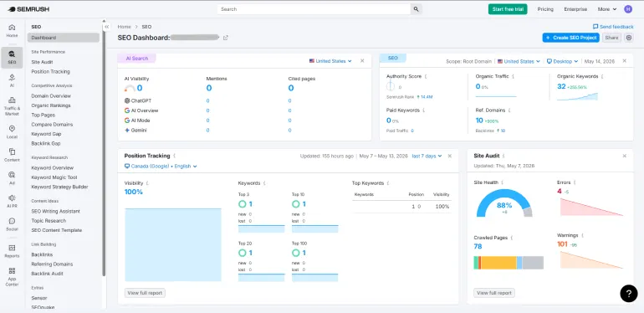Close the SEO widget

[x=624, y=61]
